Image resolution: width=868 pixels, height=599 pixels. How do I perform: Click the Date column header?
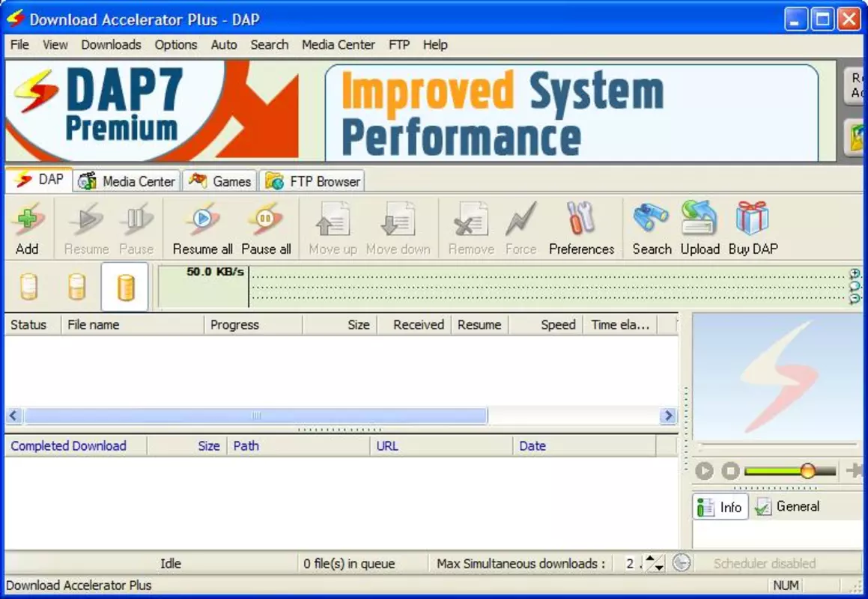(584, 446)
